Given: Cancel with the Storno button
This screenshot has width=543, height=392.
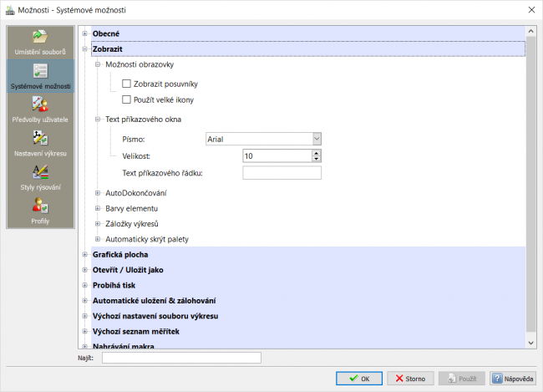Looking at the screenshot, I should 410,379.
